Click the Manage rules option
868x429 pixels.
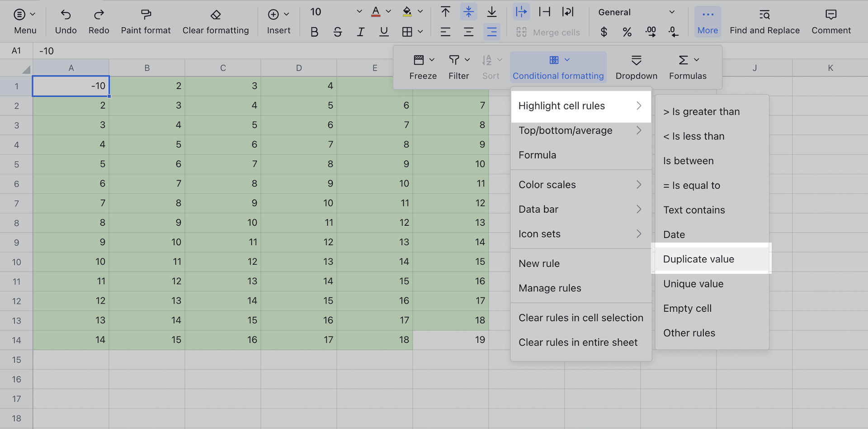(x=550, y=288)
